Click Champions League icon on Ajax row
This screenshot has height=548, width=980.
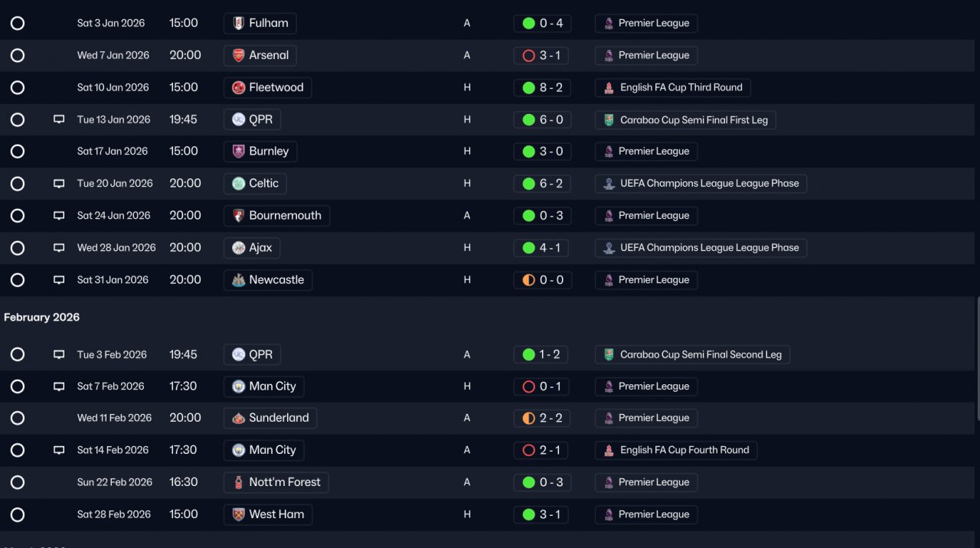(x=609, y=248)
